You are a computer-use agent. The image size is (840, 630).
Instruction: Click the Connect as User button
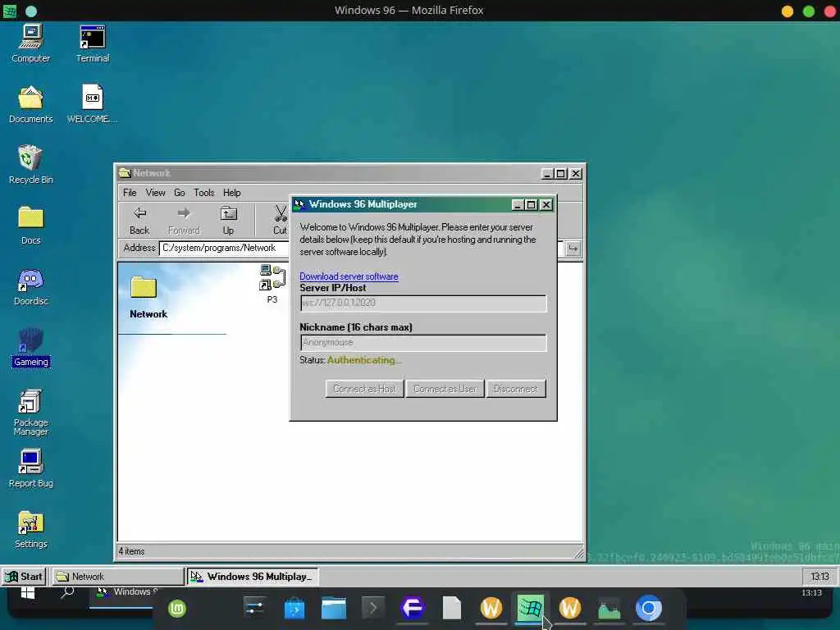[445, 389]
